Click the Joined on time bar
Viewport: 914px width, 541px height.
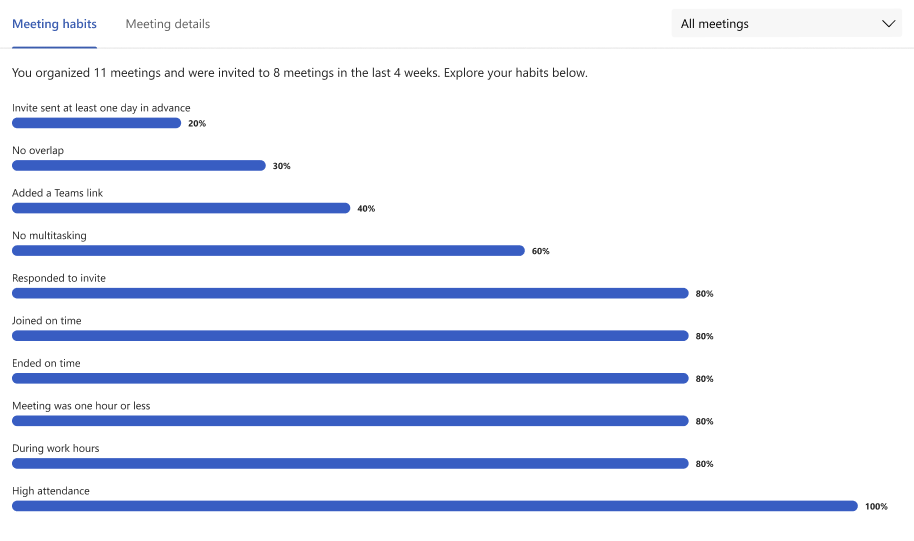click(350, 336)
